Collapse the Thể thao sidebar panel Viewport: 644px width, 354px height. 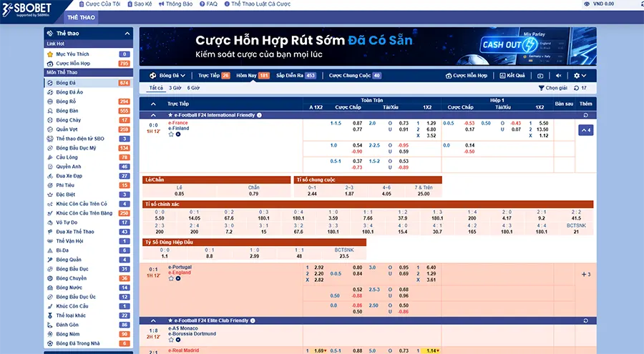127,34
